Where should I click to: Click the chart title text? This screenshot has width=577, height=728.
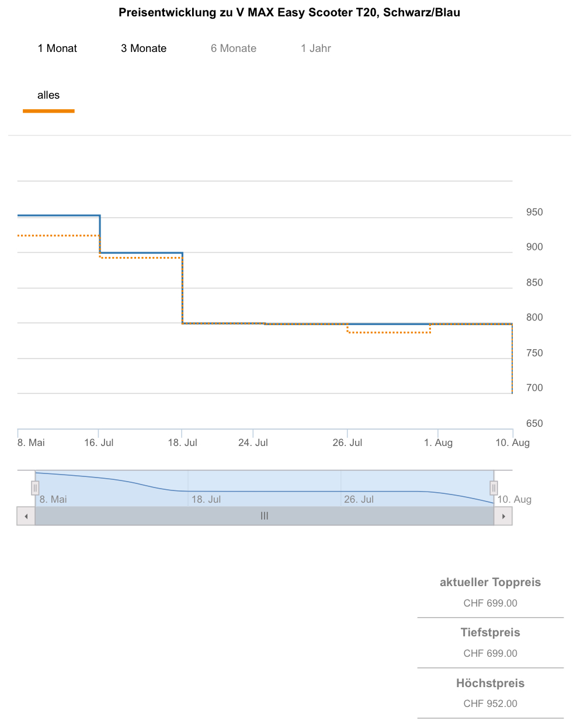(289, 12)
